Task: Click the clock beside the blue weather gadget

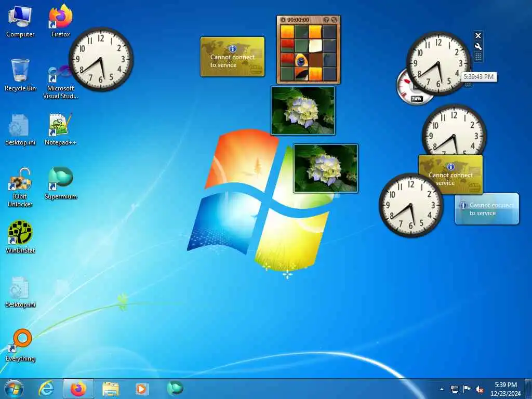Action: pyautogui.click(x=410, y=205)
